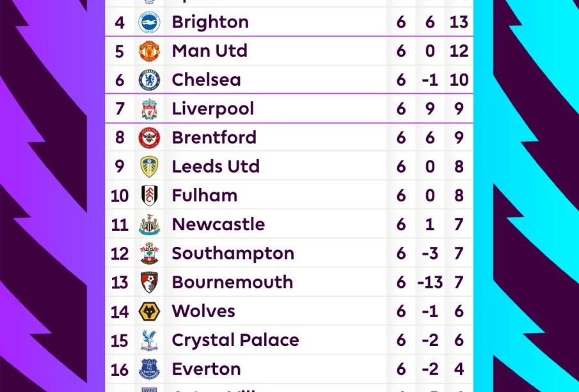Select the Fulham club badge

click(x=149, y=196)
